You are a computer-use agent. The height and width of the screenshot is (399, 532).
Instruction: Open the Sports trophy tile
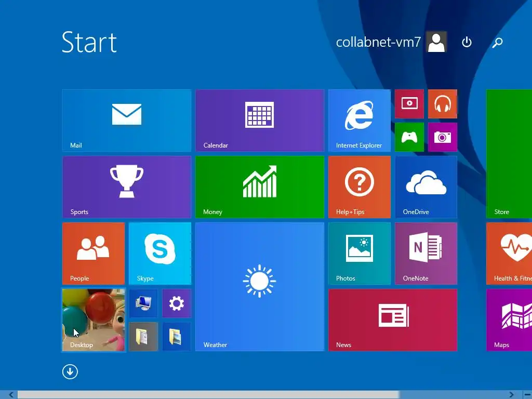127,187
